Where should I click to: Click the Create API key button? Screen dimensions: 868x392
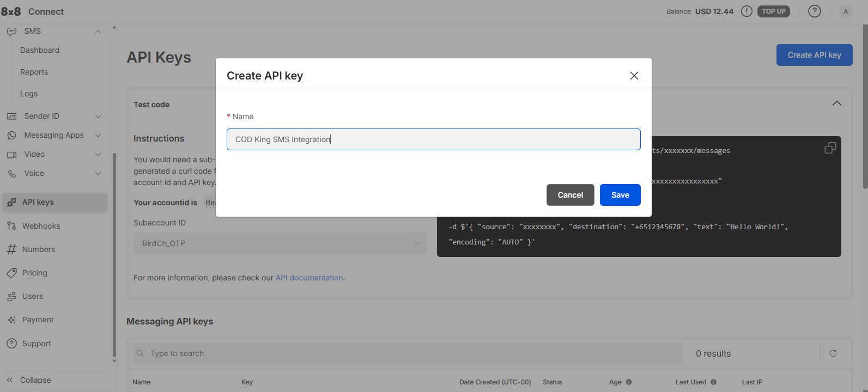pos(814,55)
